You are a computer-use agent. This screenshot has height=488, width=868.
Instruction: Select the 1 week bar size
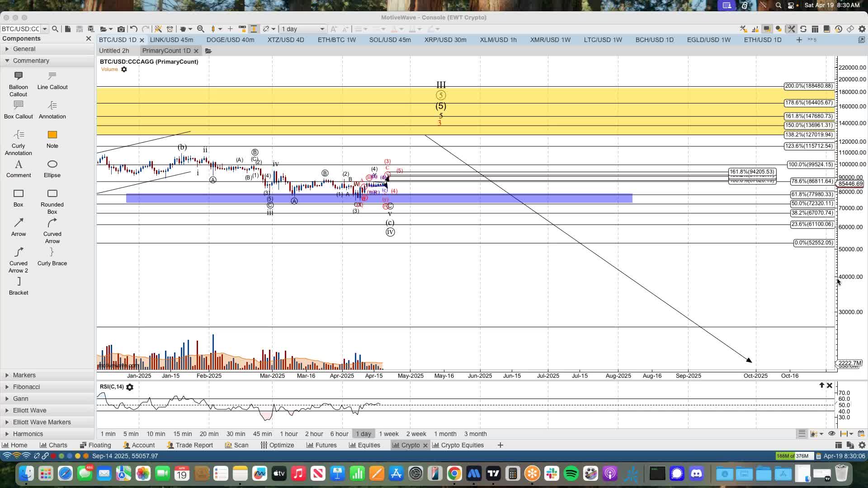(388, 434)
